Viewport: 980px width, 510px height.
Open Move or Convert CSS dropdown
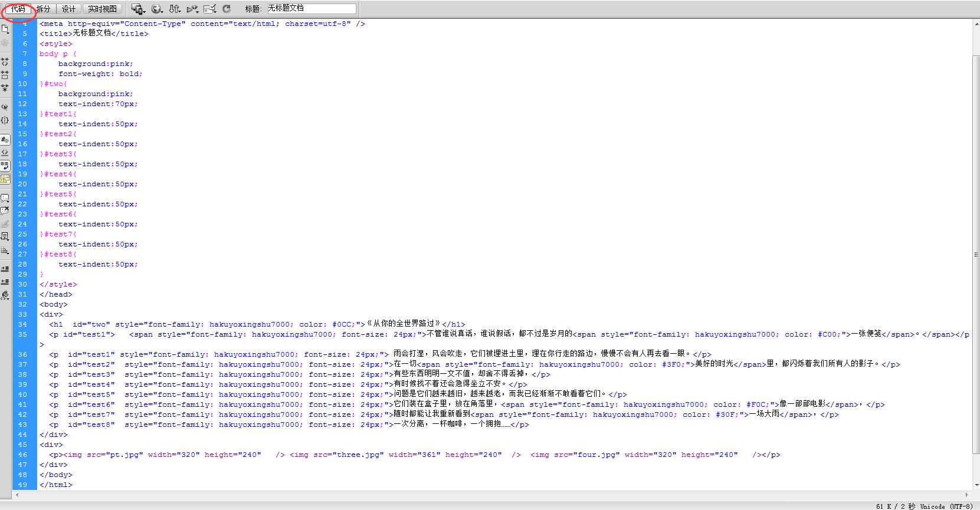tap(5, 250)
